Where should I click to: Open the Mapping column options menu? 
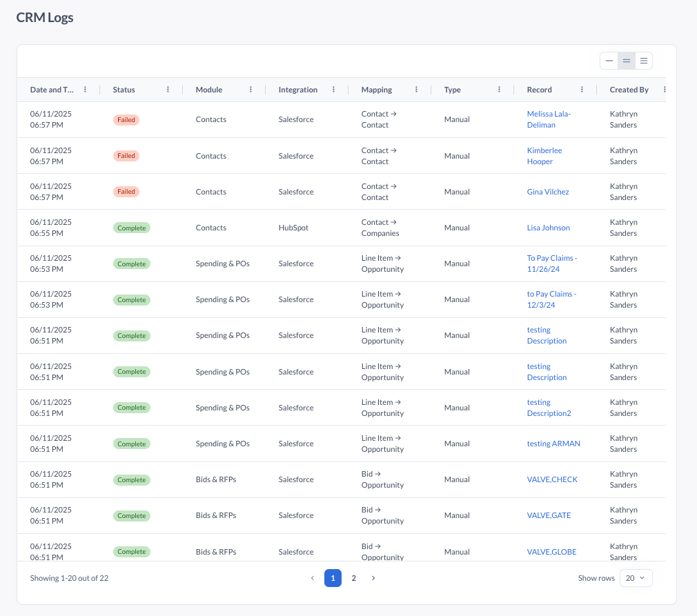(x=416, y=90)
